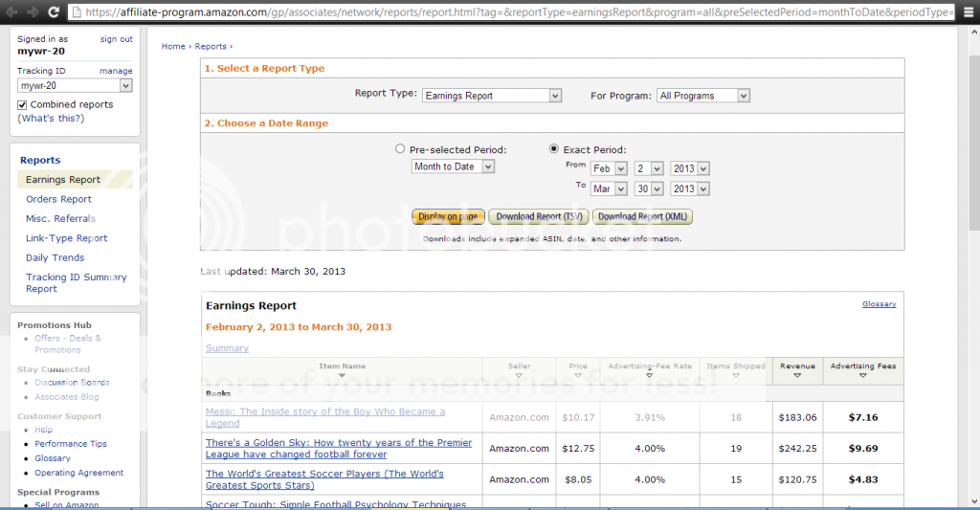This screenshot has height=510, width=980.
Task: Sort by Items Shipped column arrow
Action: (x=736, y=376)
